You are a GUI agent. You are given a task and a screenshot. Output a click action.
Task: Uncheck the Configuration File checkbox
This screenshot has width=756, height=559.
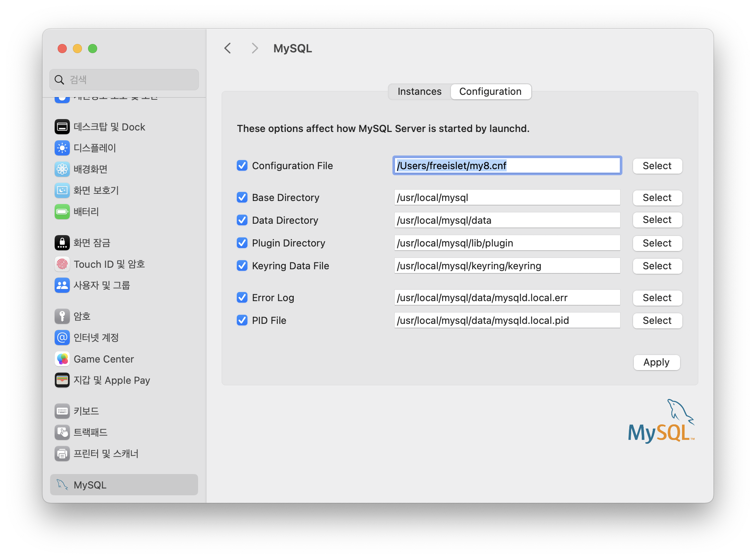[242, 165]
